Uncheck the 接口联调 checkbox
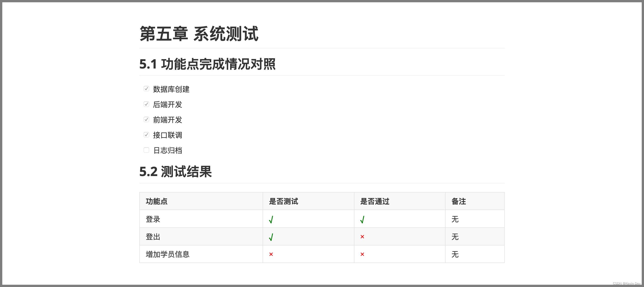The width and height of the screenshot is (644, 287). (x=146, y=135)
